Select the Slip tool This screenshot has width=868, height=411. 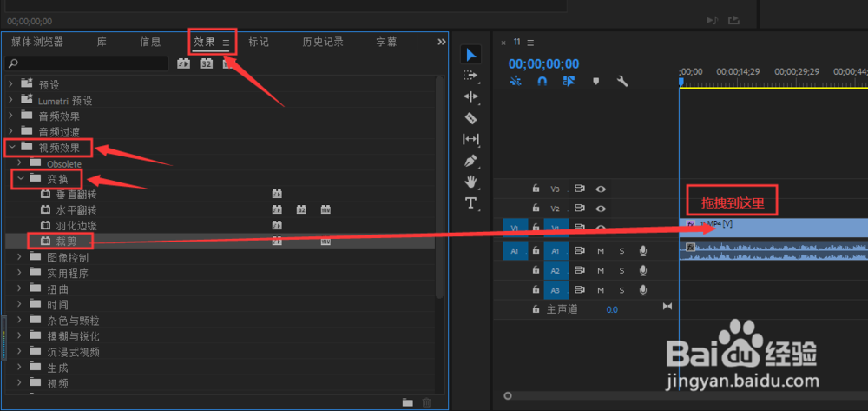(470, 139)
